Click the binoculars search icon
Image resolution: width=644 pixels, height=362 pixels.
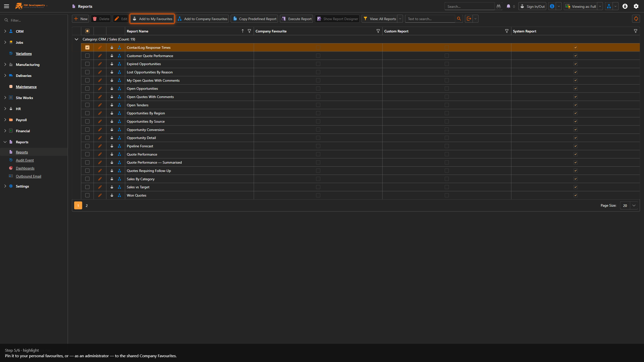498,6
